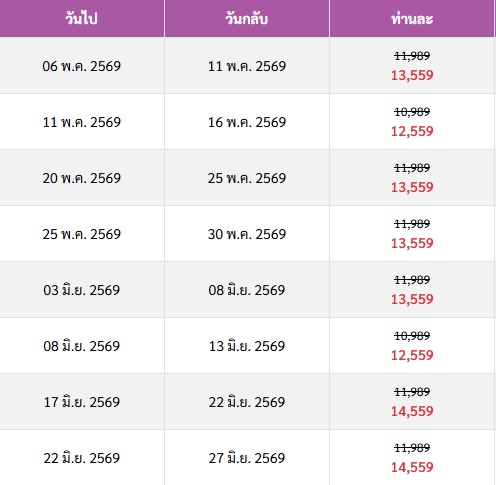The width and height of the screenshot is (496, 485).
Task: Click return date 13 มิ.ย. 2569
Action: (247, 346)
